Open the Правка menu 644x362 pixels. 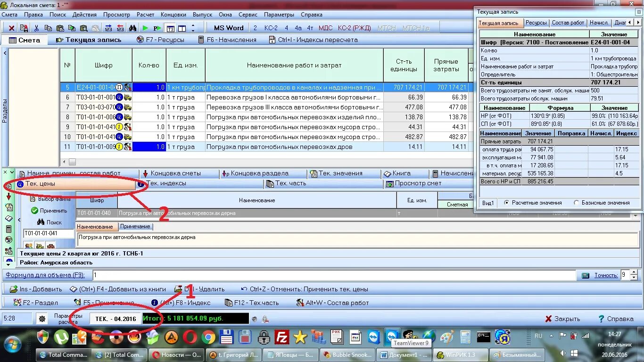(33, 15)
